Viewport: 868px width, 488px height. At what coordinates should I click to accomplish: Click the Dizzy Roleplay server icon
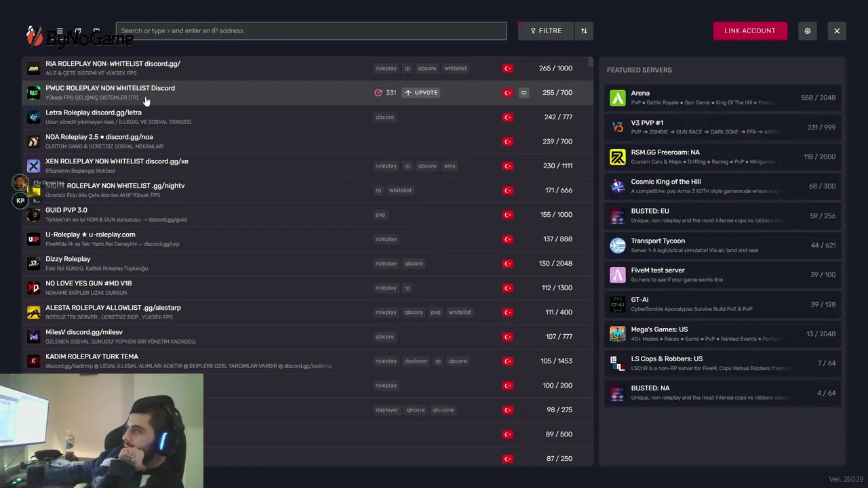pyautogui.click(x=33, y=264)
